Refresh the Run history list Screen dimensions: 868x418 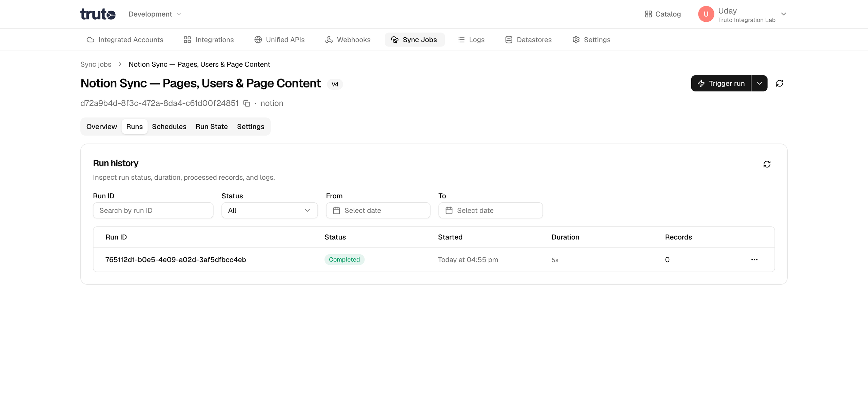tap(767, 164)
